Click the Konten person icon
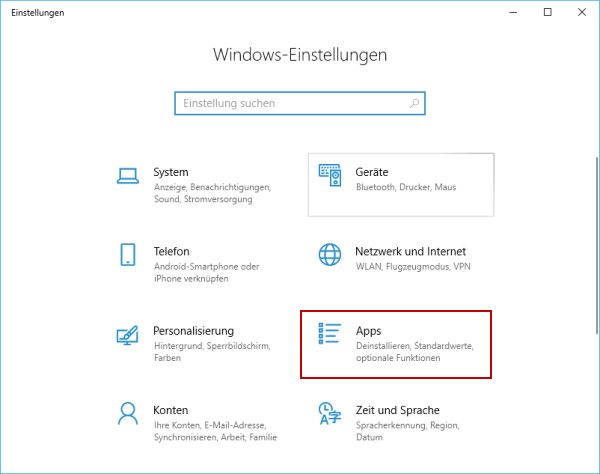600x474 pixels. pyautogui.click(x=128, y=413)
